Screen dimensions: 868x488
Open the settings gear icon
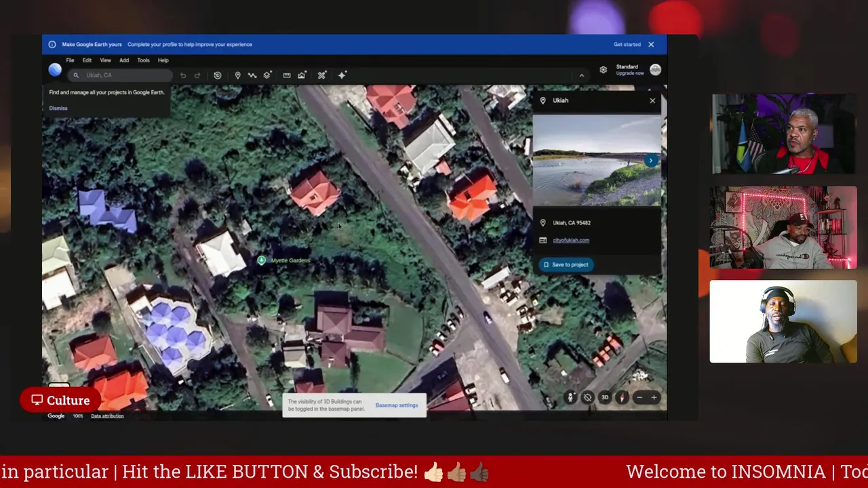603,70
